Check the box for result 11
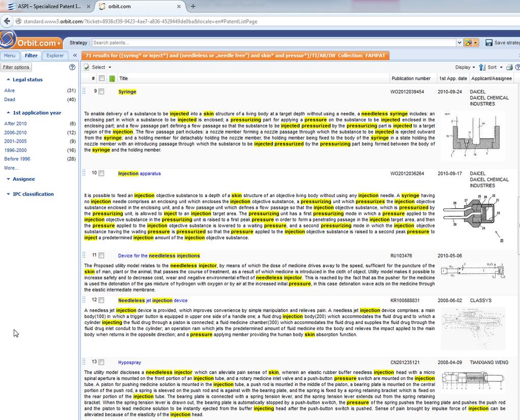The image size is (520, 420). (102, 255)
